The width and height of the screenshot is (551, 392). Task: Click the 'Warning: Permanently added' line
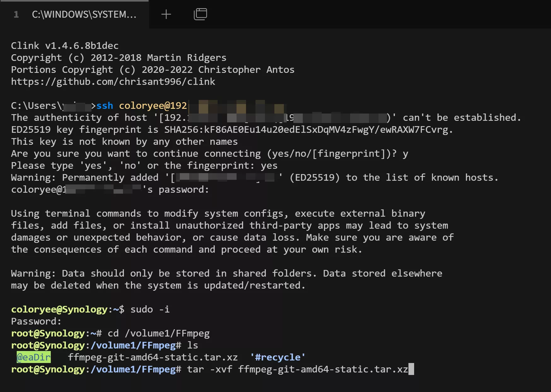(x=255, y=178)
